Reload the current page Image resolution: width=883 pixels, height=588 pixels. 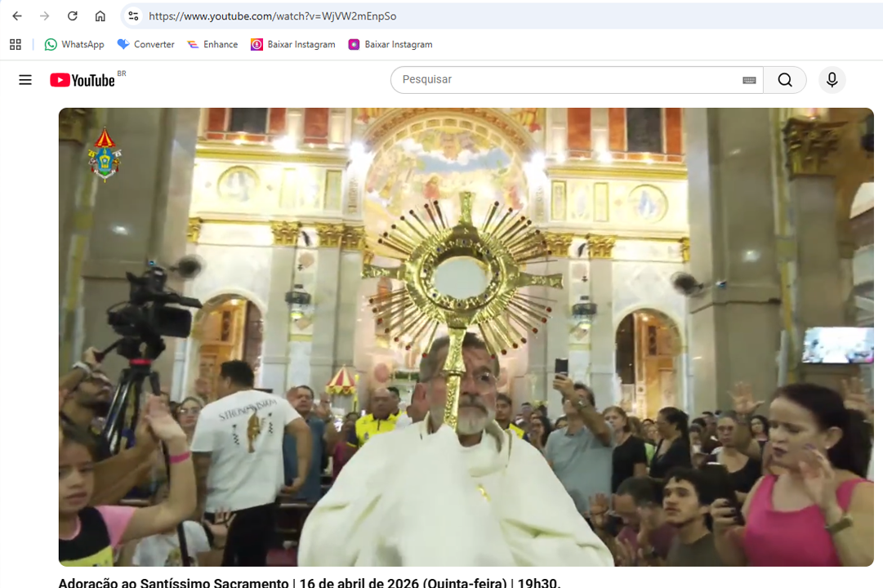click(x=73, y=16)
